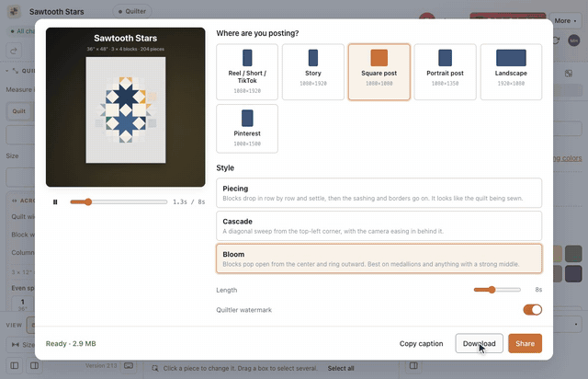Pick the Pinterest format card
The width and height of the screenshot is (588, 379).
click(247, 129)
